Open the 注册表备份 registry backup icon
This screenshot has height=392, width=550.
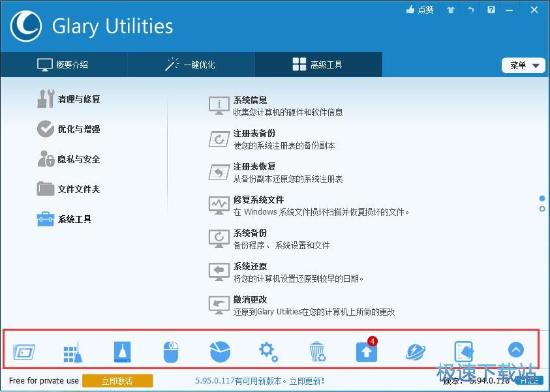[219, 139]
